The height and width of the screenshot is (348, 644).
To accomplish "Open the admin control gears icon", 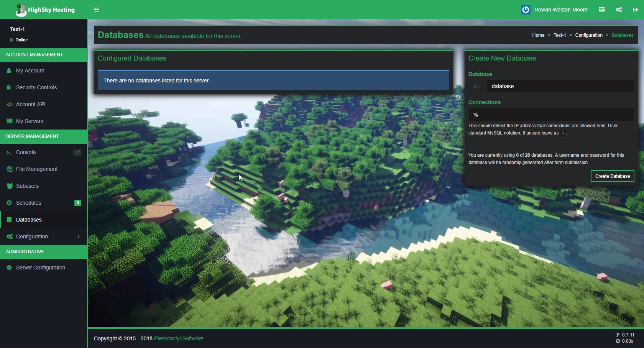I will click(619, 10).
